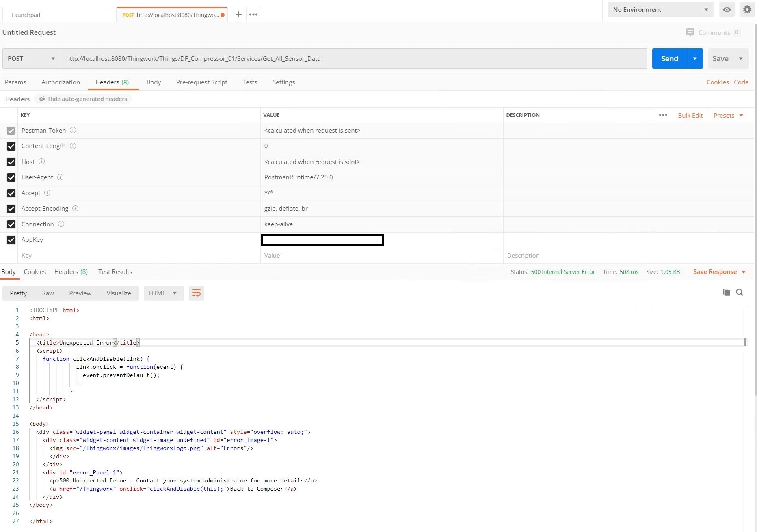This screenshot has width=757, height=532.
Task: Open the POST method dropdown
Action: coord(31,58)
